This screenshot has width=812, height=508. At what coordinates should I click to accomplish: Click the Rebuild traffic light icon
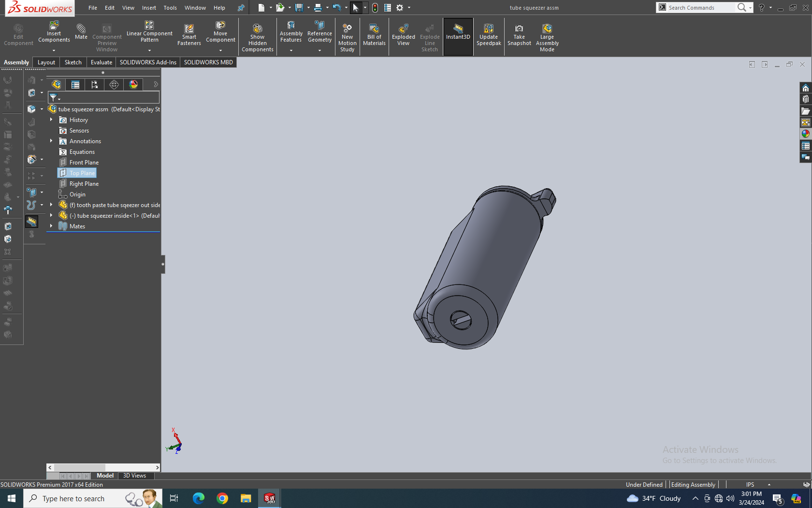pyautogui.click(x=375, y=8)
